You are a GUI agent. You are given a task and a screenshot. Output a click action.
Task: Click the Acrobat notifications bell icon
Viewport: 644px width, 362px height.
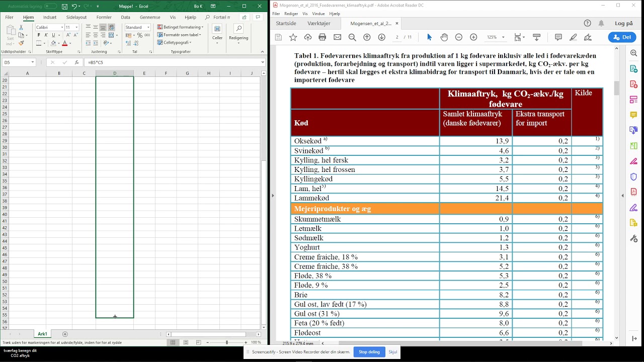coord(601,23)
